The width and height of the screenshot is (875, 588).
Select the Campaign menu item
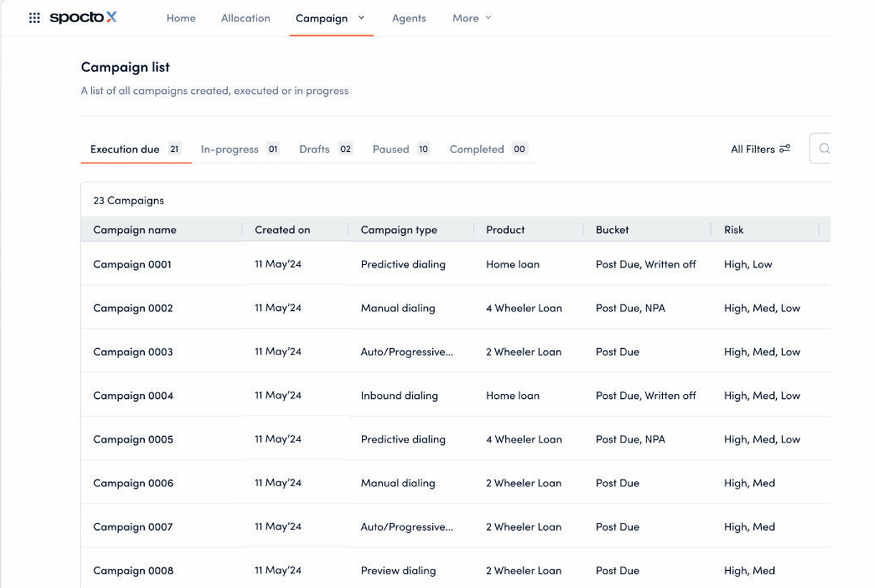point(322,18)
